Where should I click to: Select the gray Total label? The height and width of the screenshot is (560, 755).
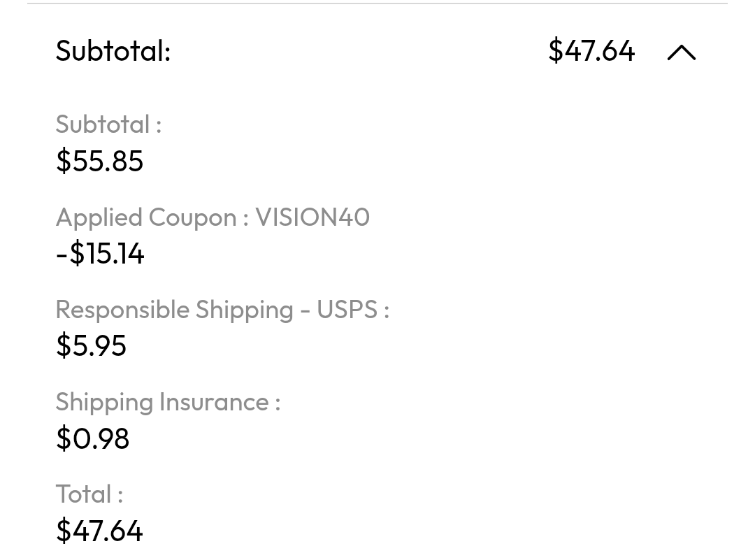pos(83,494)
